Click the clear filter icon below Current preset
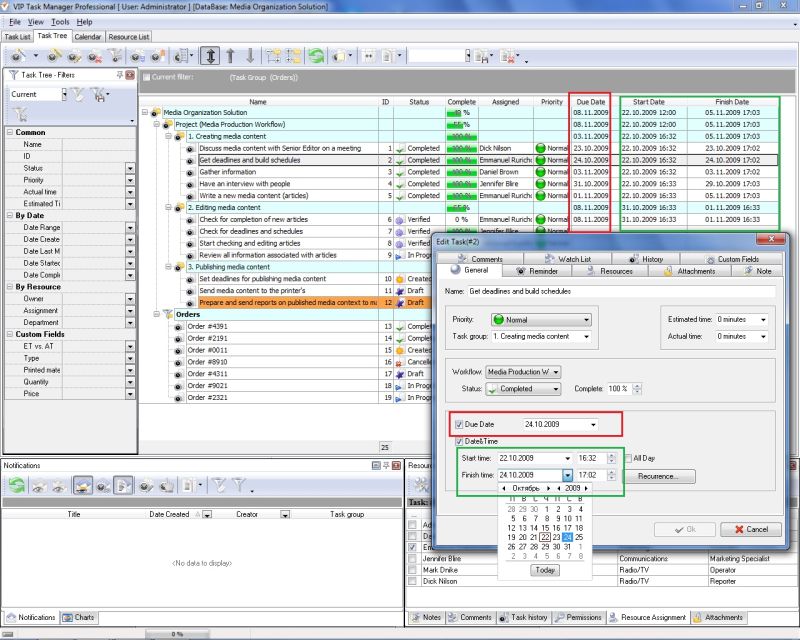The image size is (800, 640). (x=20, y=114)
